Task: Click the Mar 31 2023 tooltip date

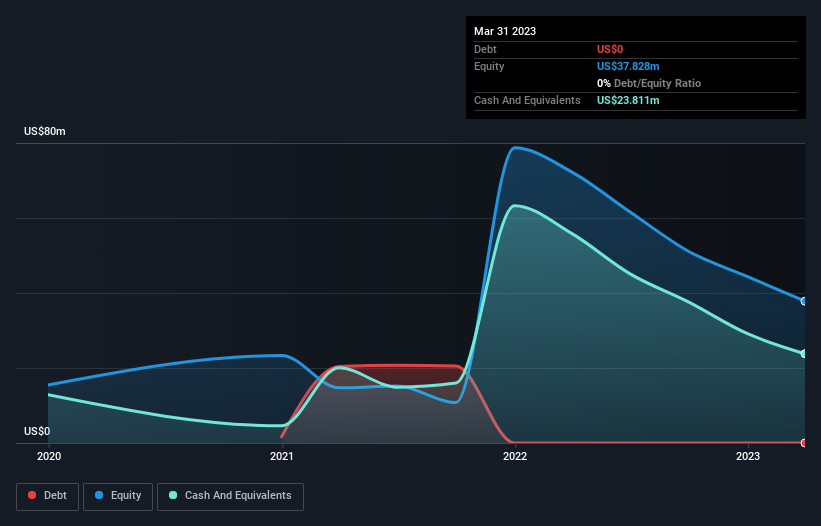Action: (x=505, y=31)
